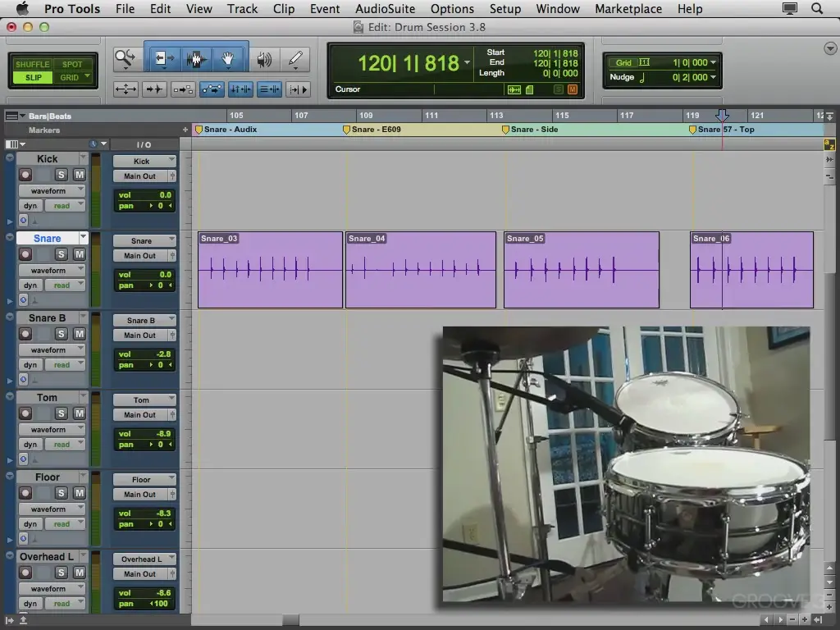This screenshot has height=630, width=840.
Task: Toggle Overhead L playlist selector arrow
Action: (x=83, y=557)
